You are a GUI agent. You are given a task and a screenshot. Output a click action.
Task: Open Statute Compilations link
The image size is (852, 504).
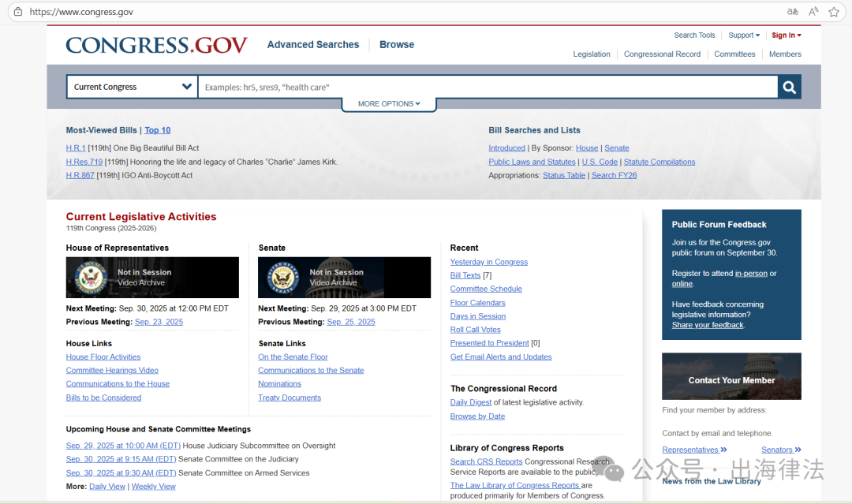pyautogui.click(x=659, y=162)
